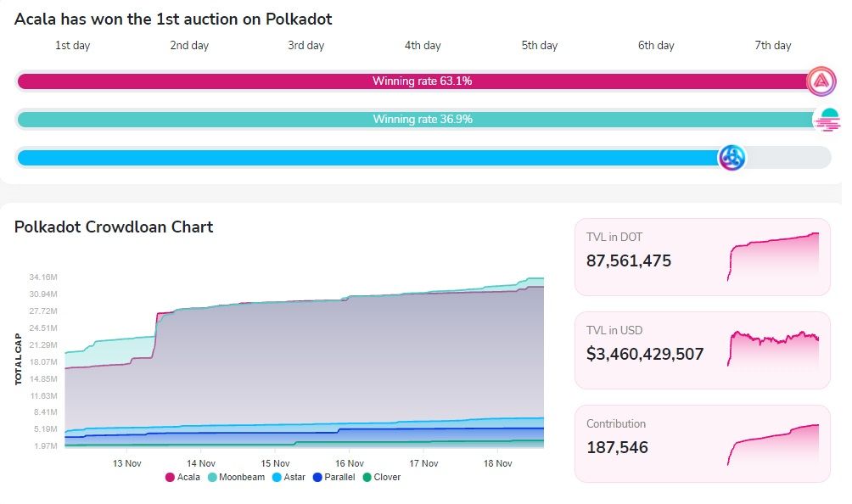
Task: Click the TVL in DOT sparkline chart
Action: tap(772, 257)
